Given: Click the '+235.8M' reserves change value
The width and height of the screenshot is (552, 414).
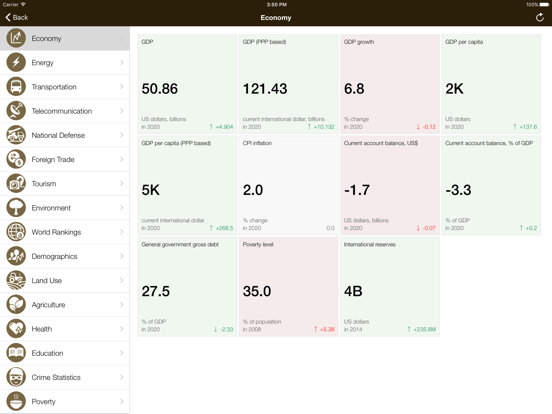Looking at the screenshot, I should coord(425,330).
